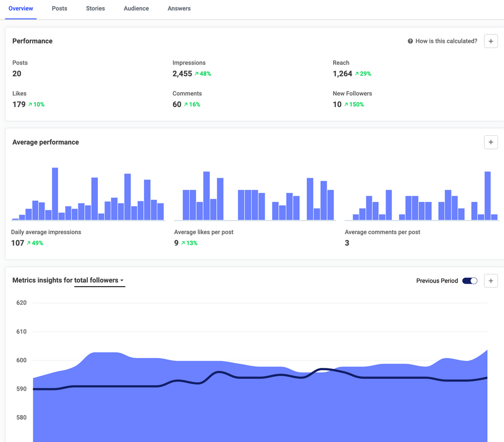Click the question mark help icon
This screenshot has width=504, height=442.
click(x=409, y=41)
